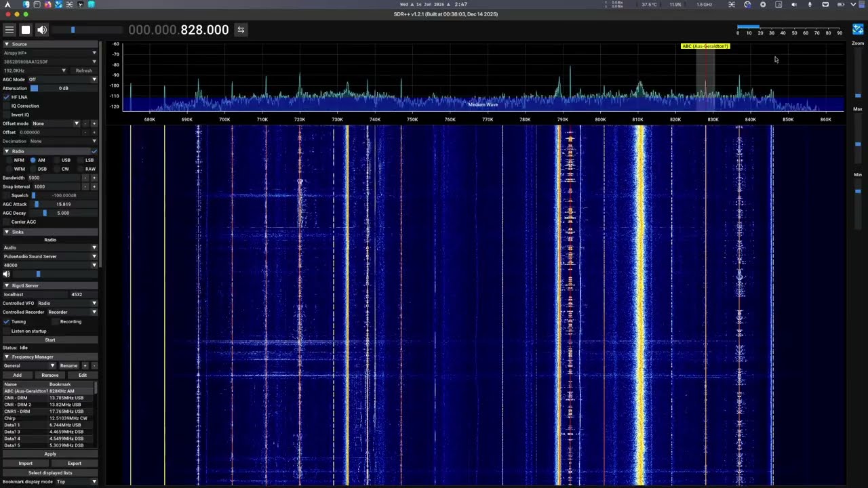Click the Bandwidth input field showing 5000
This screenshot has width=868, height=488.
(x=54, y=178)
